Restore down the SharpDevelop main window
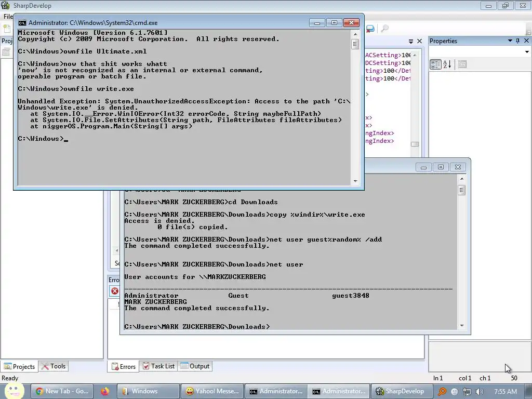532x399 pixels. pos(506,6)
